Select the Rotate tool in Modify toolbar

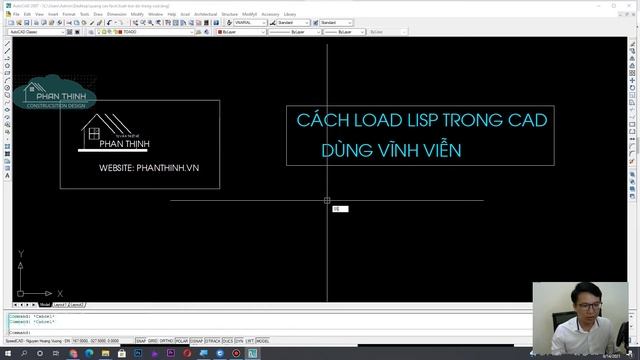coord(632,88)
